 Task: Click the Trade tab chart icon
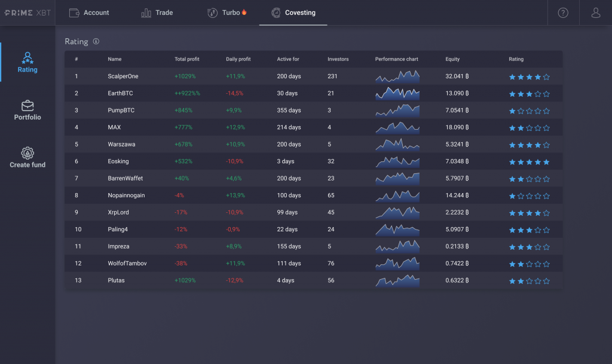pyautogui.click(x=145, y=12)
